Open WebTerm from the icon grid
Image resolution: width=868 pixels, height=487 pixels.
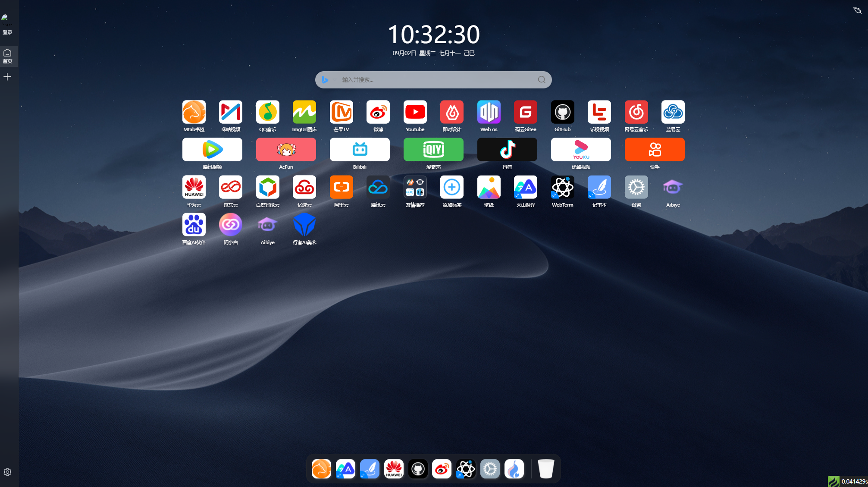coord(562,187)
